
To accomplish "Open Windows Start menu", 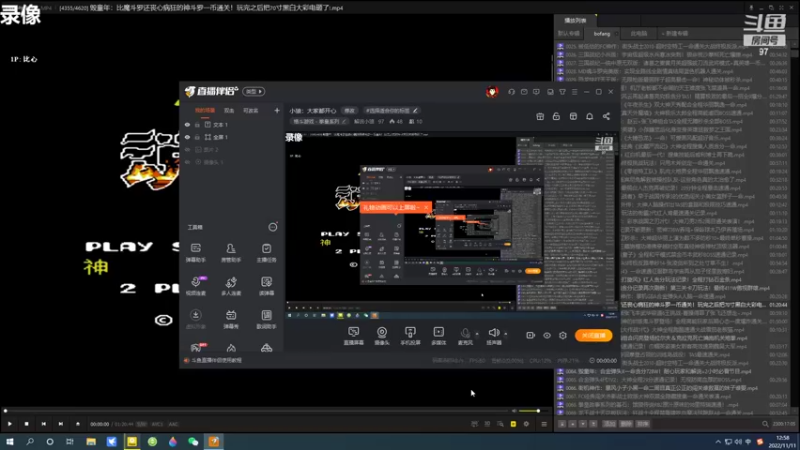I will coord(10,442).
